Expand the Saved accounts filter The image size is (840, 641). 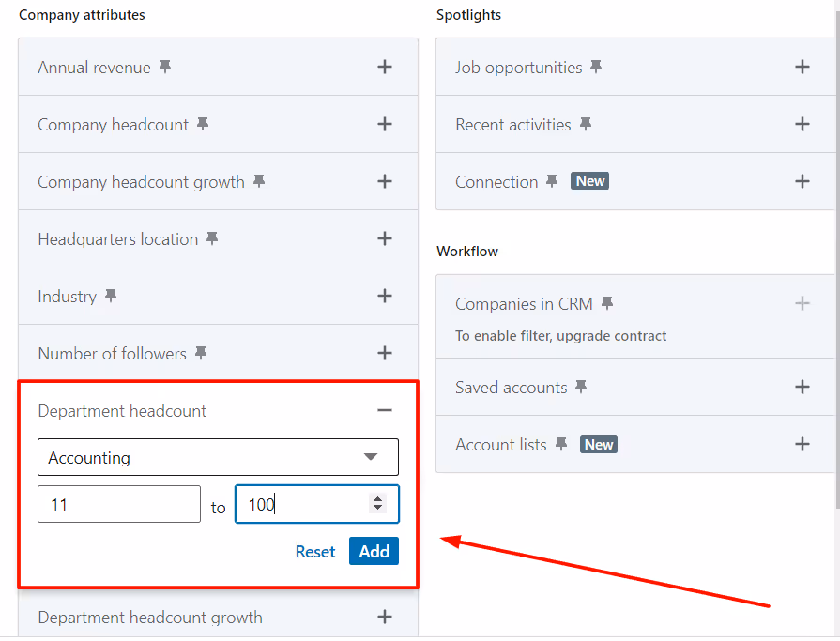coord(802,387)
